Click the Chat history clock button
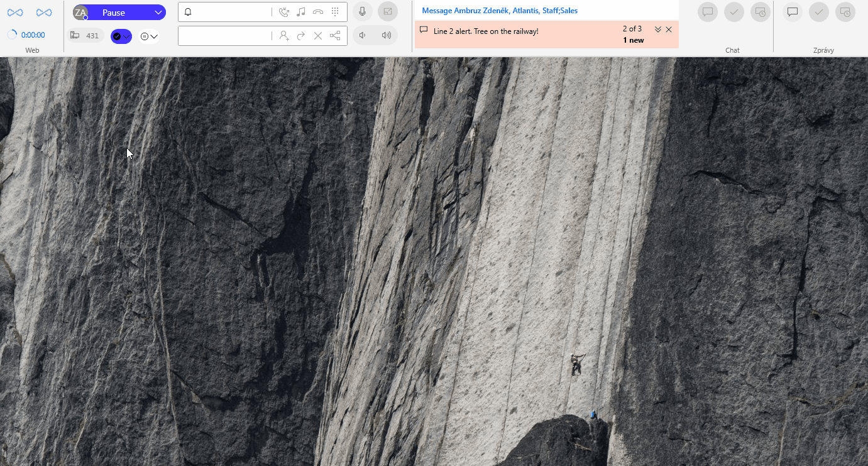The height and width of the screenshot is (466, 868). tap(761, 12)
